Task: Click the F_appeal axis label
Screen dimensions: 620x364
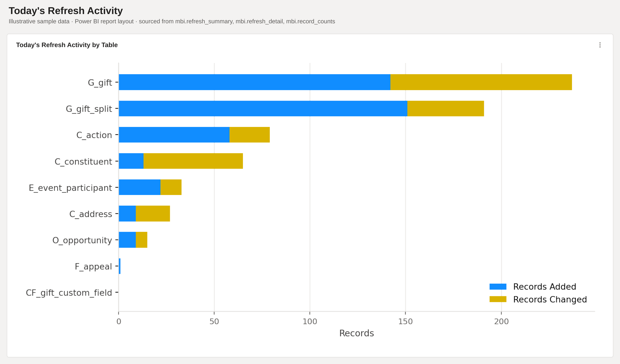Action: (x=93, y=267)
